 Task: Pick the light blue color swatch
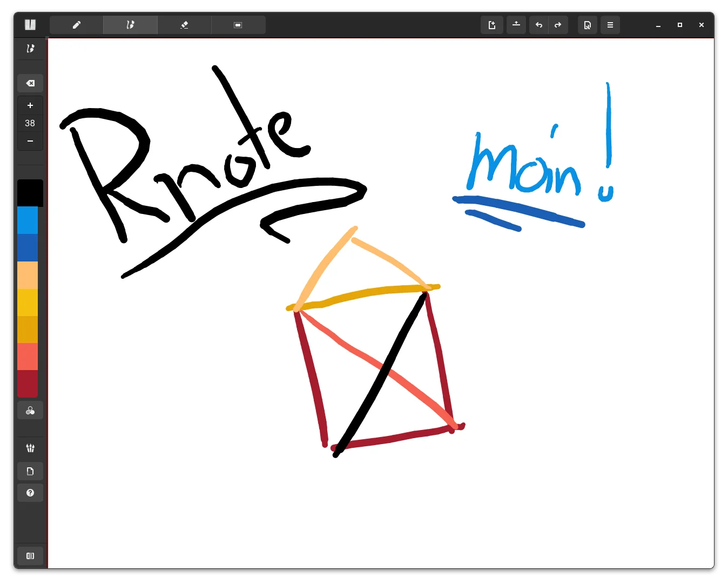pos(28,220)
